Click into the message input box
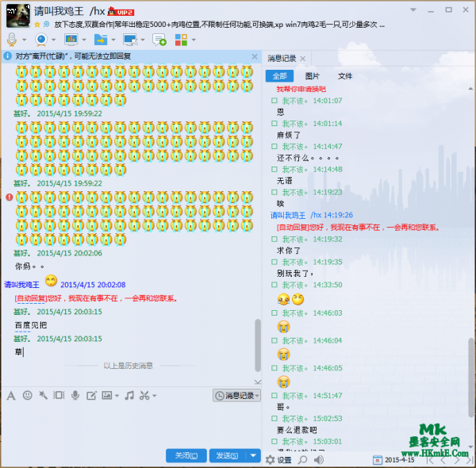The width and height of the screenshot is (476, 468). click(x=131, y=425)
